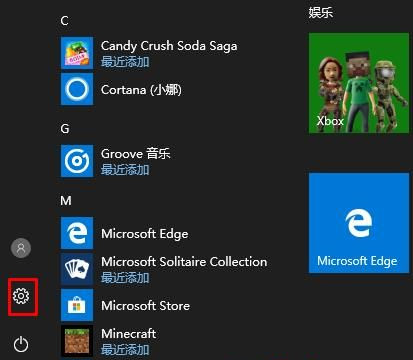Open Settings via the gear icon
The width and height of the screenshot is (413, 360).
[x=21, y=296]
